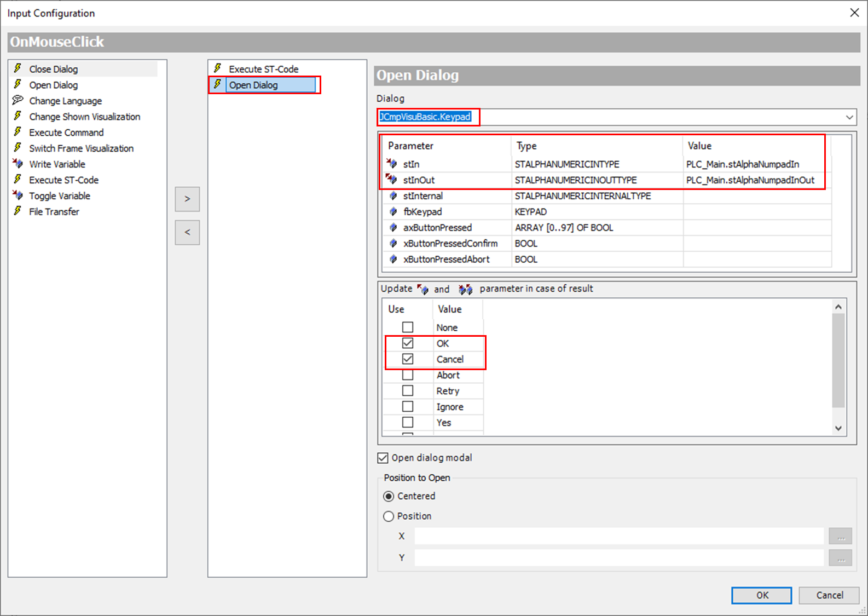Select Execute ST-Code in assigned actions list

263,69
